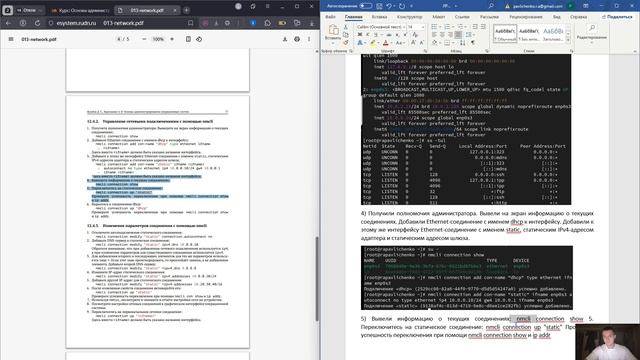640x360 pixels.
Task: Select the Format Painter brush in Word
Action: click(346, 43)
